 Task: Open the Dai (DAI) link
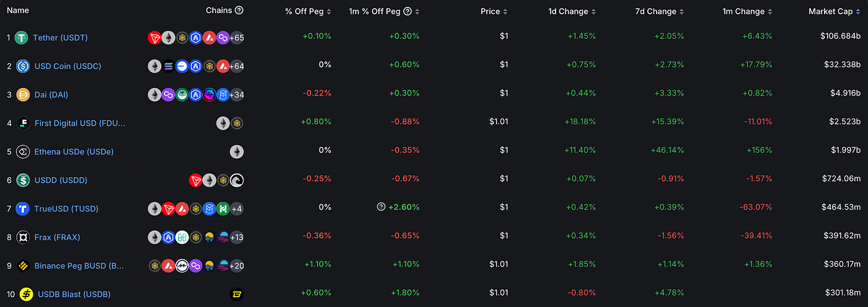click(x=51, y=95)
